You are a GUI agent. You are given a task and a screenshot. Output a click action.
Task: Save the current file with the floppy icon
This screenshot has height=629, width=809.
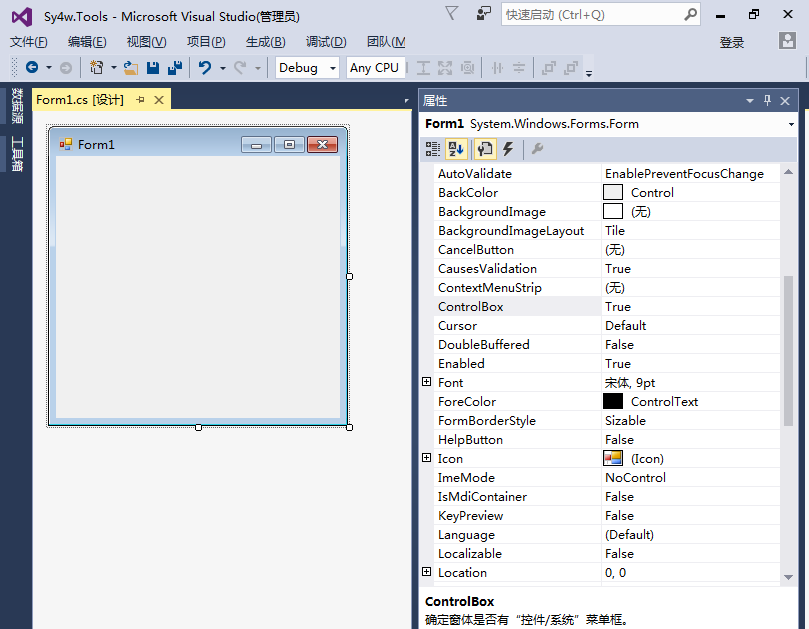coord(153,68)
